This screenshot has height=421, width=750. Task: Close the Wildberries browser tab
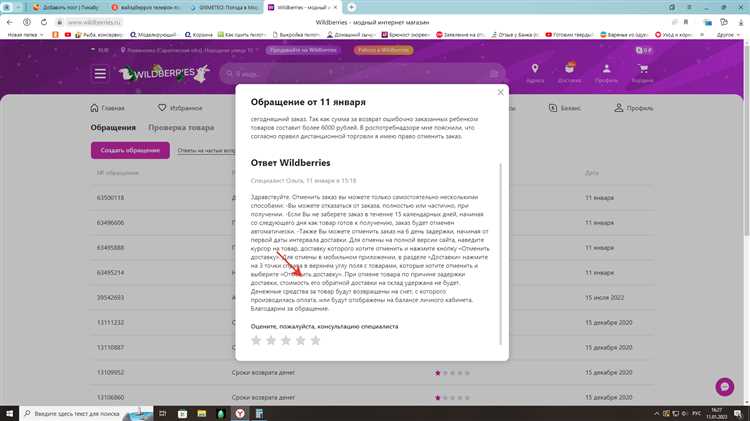point(335,8)
